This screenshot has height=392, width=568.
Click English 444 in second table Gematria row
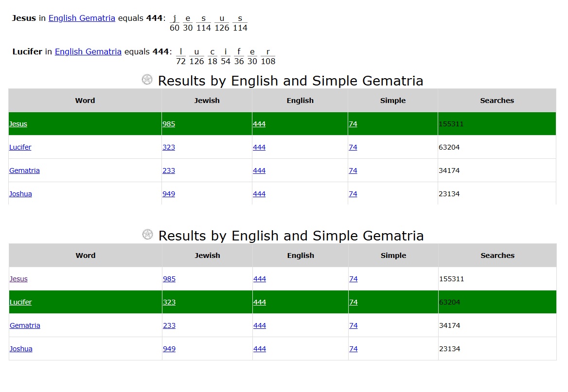click(x=260, y=325)
